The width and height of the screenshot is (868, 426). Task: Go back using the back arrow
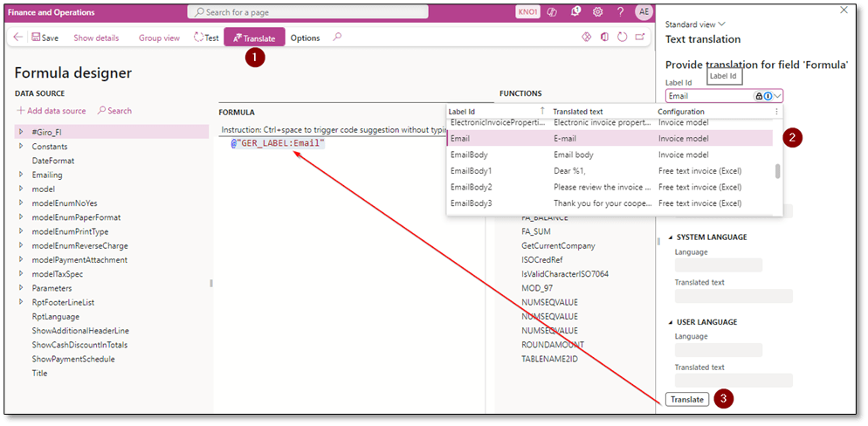click(x=18, y=38)
